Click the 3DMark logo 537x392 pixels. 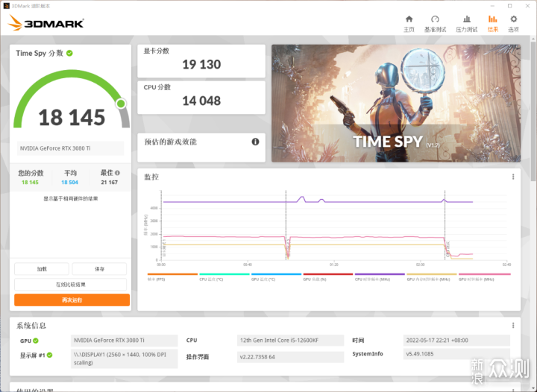click(x=46, y=23)
